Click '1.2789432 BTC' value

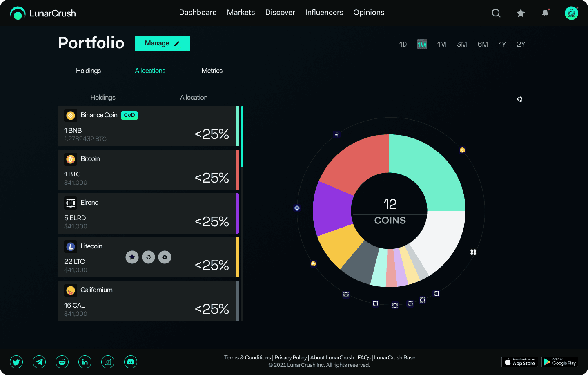(x=85, y=139)
